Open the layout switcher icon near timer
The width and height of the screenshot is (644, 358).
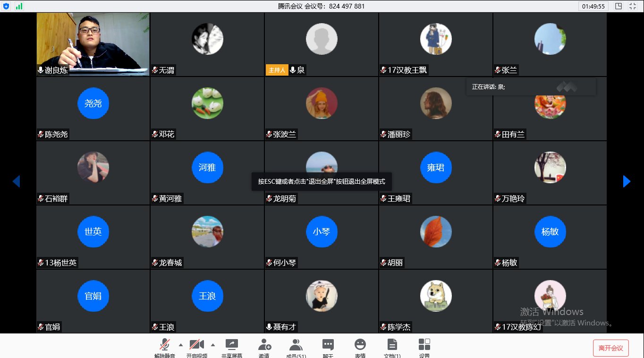coord(619,6)
